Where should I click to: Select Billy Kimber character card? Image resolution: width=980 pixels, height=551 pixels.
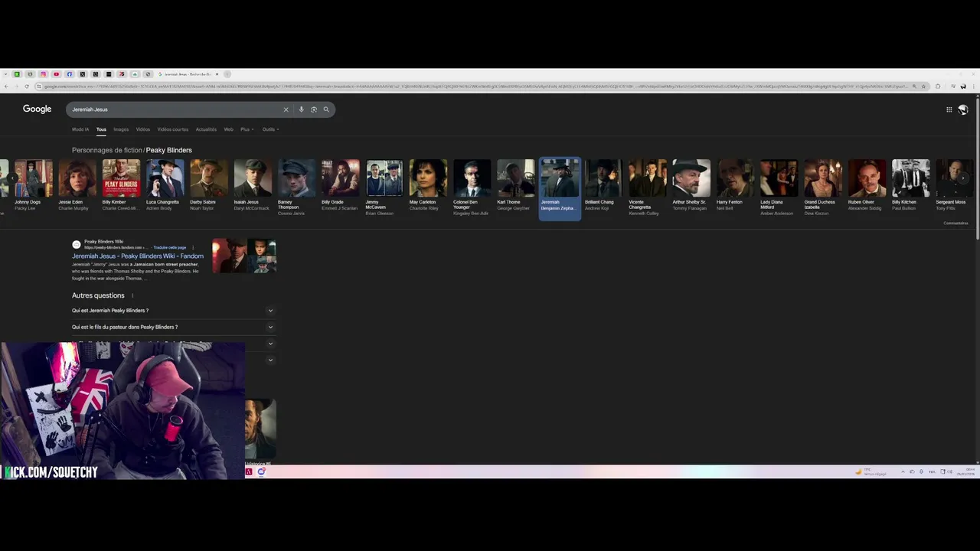(121, 187)
